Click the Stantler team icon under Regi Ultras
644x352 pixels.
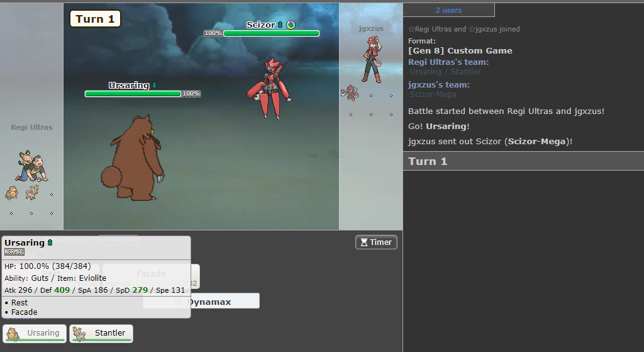pyautogui.click(x=31, y=193)
